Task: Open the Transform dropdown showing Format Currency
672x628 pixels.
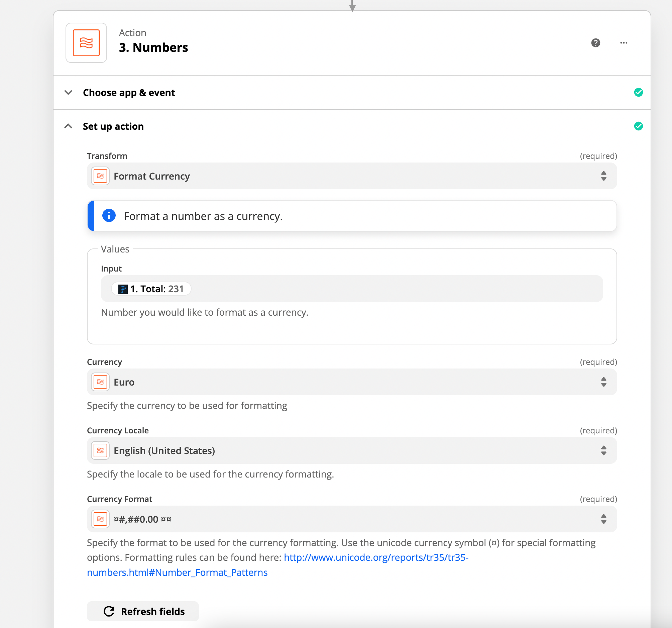Action: click(352, 176)
